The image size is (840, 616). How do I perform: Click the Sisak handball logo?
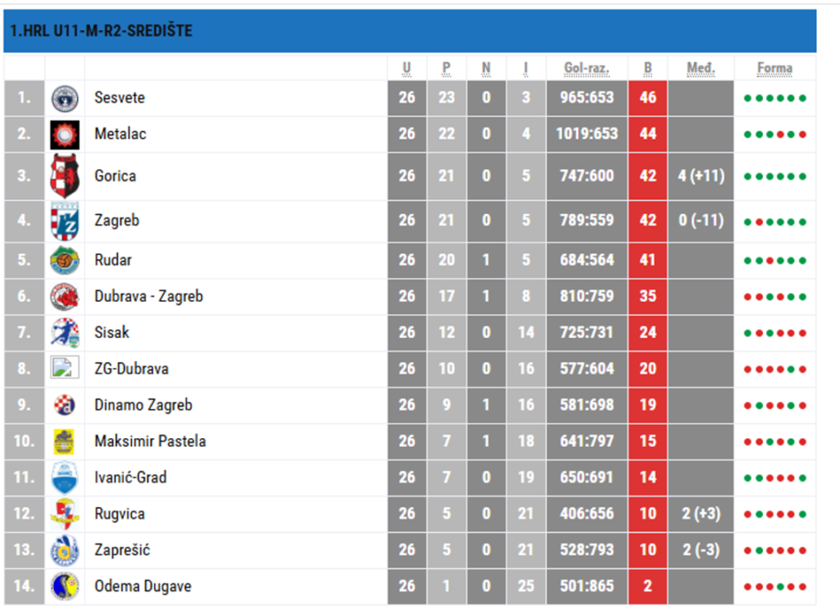coord(65,333)
